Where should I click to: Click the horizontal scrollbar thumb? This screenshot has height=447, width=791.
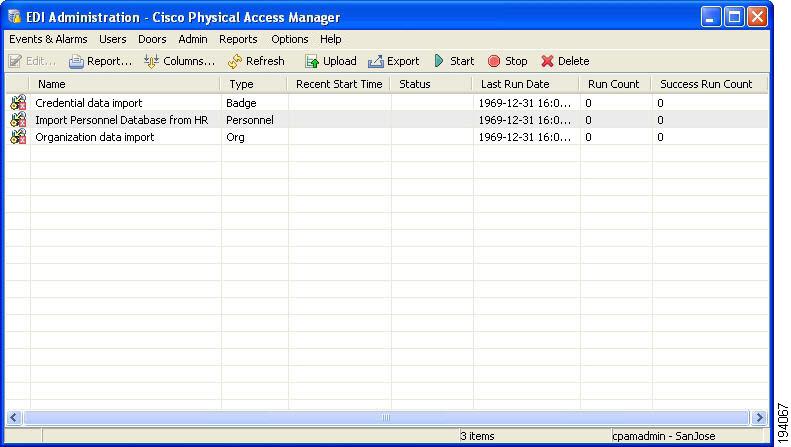[386, 417]
